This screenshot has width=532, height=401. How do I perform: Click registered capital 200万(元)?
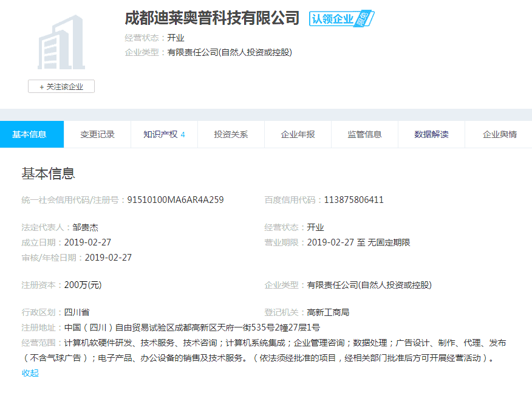[x=83, y=285]
